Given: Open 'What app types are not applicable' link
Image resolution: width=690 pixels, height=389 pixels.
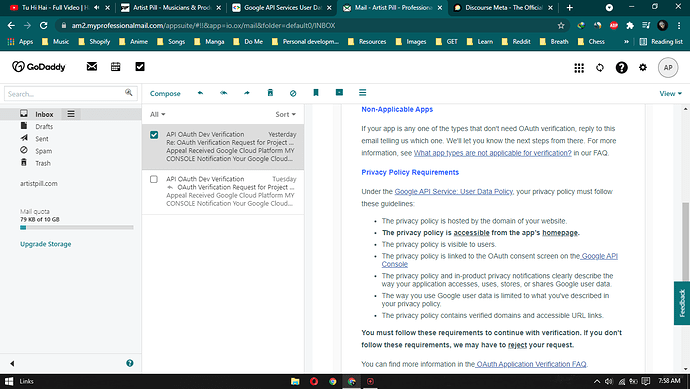Looking at the screenshot, I should click(x=492, y=153).
